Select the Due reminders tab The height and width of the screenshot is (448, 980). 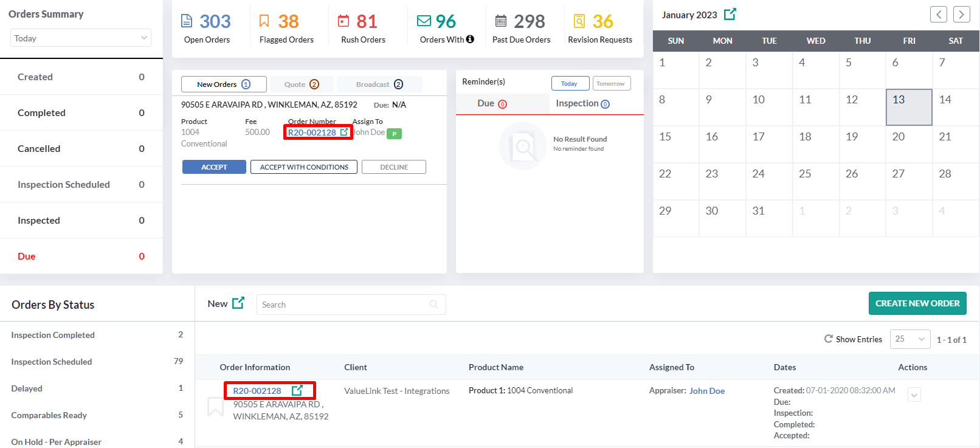point(502,104)
